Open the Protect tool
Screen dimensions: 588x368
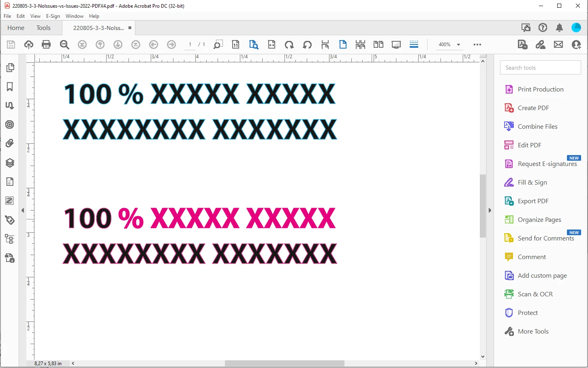pos(521,313)
